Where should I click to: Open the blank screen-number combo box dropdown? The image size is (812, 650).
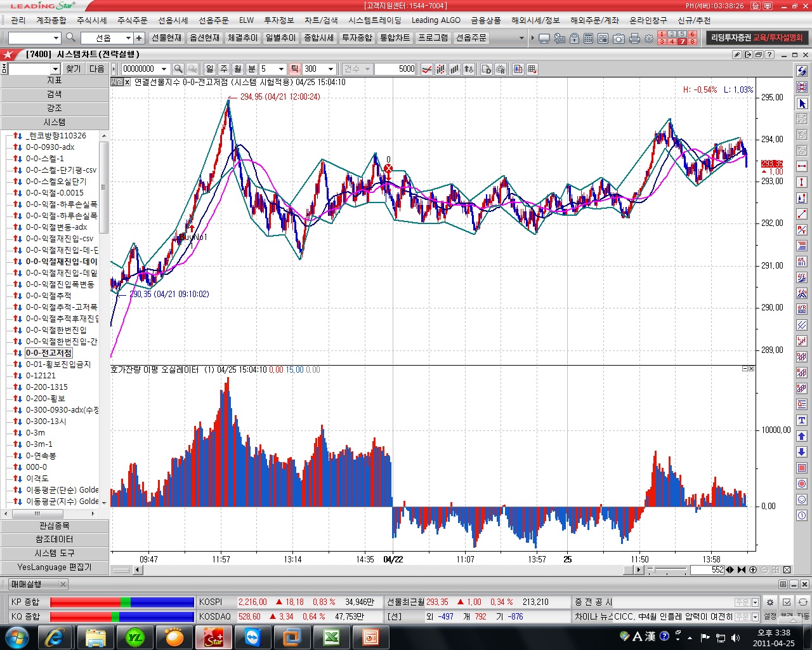pos(55,38)
